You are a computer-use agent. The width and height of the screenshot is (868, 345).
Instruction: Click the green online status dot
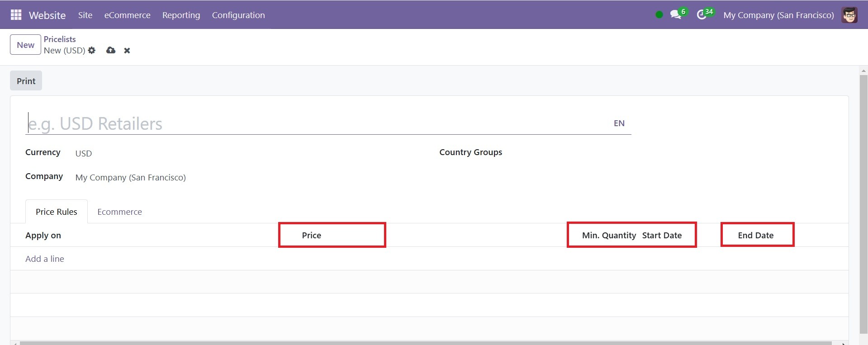[659, 15]
